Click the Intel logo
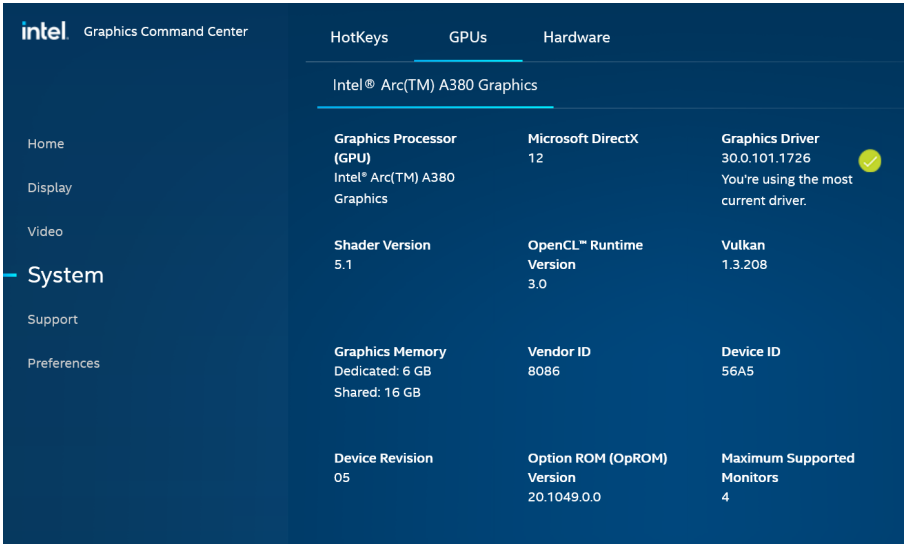This screenshot has height=547, width=908. 45,31
